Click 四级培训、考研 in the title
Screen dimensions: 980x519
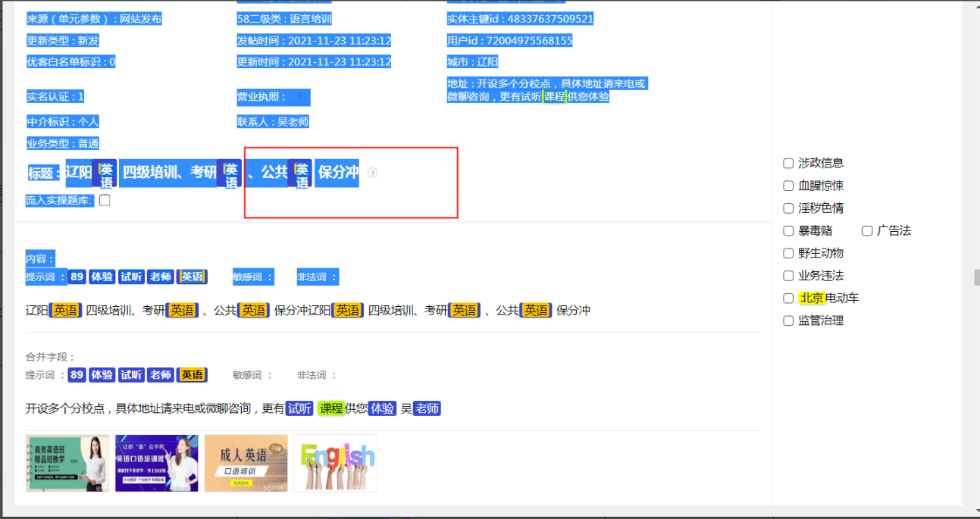click(169, 173)
